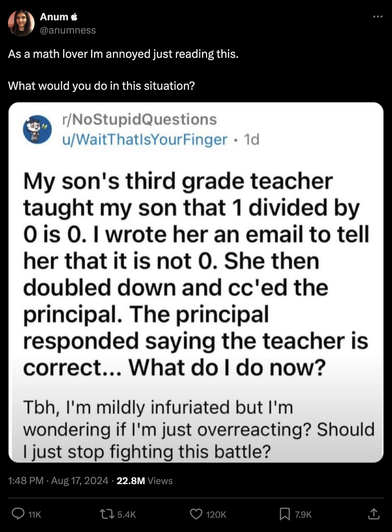Image resolution: width=392 pixels, height=532 pixels.
Task: Click the 22.8M Views count
Action: (x=145, y=480)
